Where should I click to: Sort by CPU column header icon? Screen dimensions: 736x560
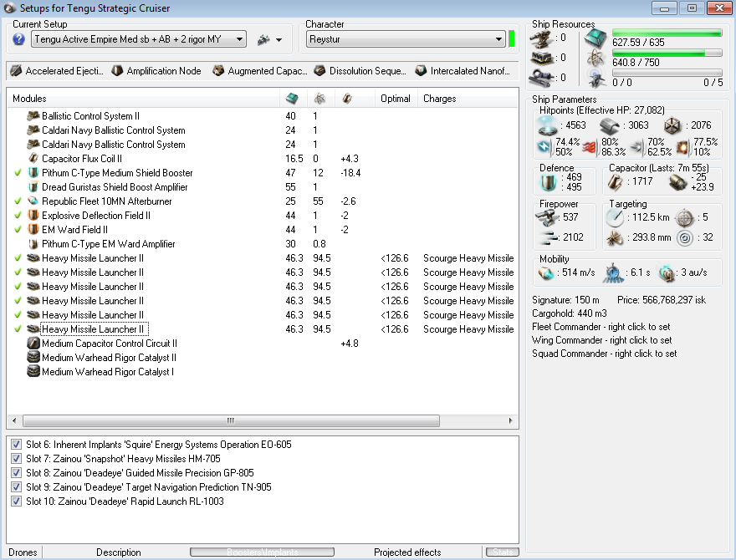pyautogui.click(x=292, y=99)
